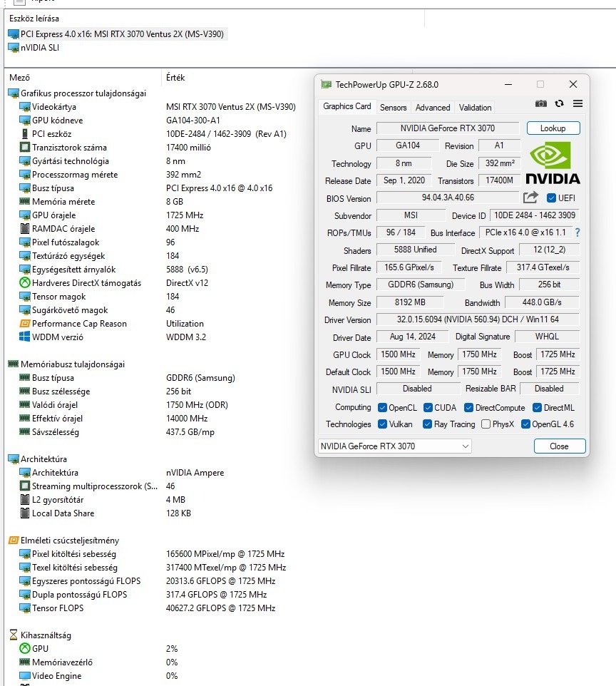The height and width of the screenshot is (686, 616).
Task: Click the Bus Interface question mark
Action: point(577,232)
